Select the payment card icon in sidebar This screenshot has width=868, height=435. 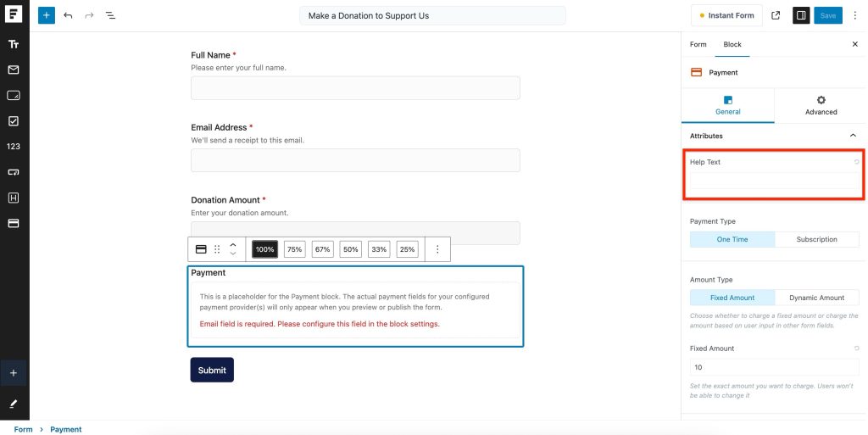(14, 223)
